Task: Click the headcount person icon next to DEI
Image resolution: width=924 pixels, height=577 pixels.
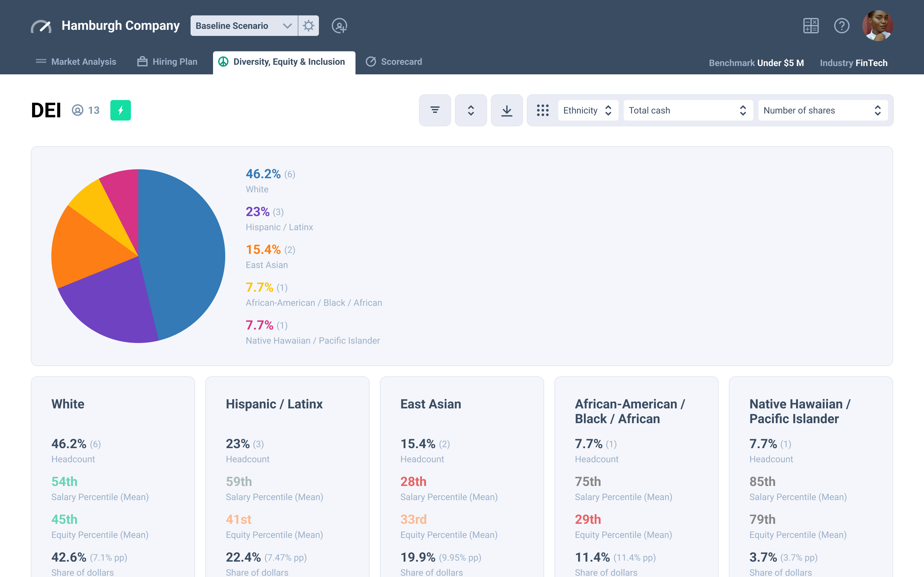Action: (x=78, y=110)
